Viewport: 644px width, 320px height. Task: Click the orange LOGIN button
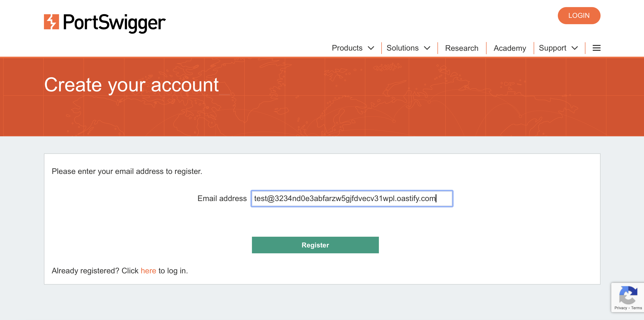pyautogui.click(x=579, y=16)
